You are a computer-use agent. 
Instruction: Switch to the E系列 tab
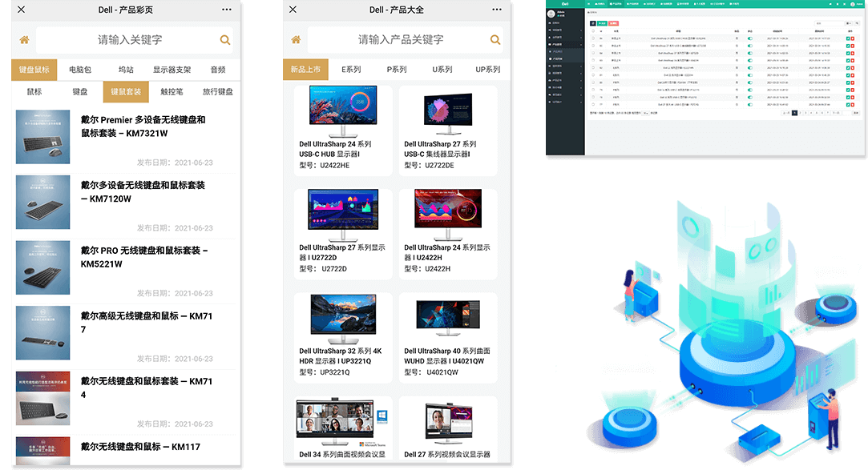click(x=351, y=70)
